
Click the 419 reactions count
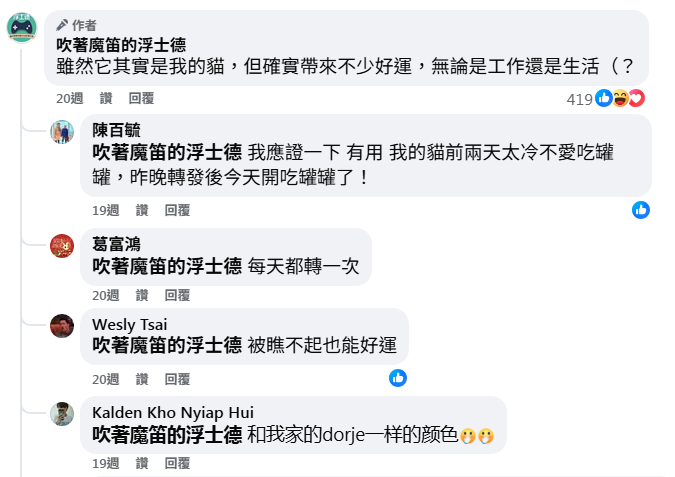click(x=579, y=99)
